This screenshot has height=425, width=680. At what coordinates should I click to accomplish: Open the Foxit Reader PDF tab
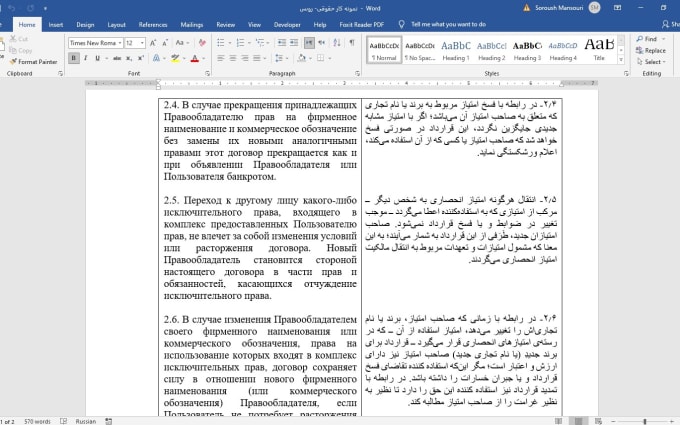coord(362,25)
